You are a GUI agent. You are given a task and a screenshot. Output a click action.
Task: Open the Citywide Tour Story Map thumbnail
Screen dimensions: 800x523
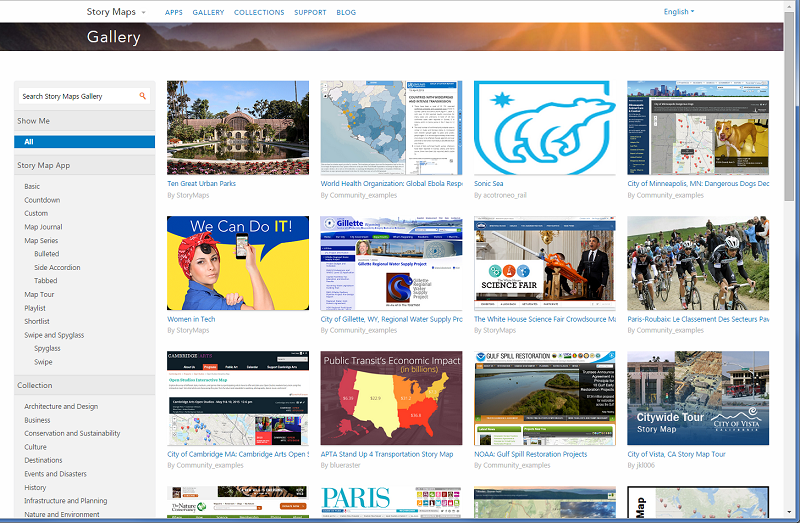pos(698,398)
